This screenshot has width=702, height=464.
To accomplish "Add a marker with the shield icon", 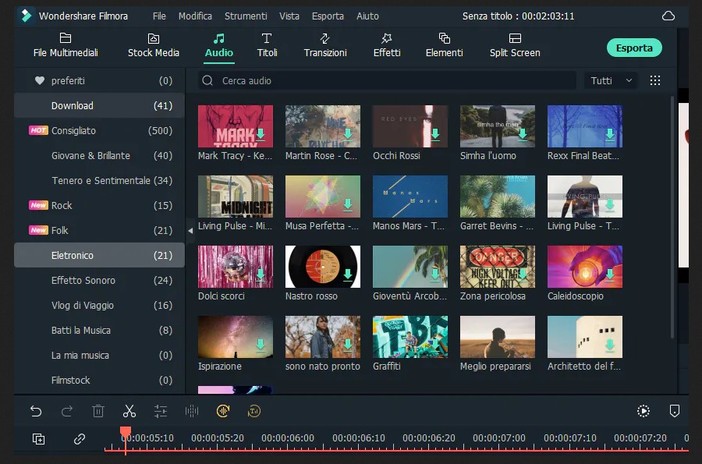I will 675,411.
